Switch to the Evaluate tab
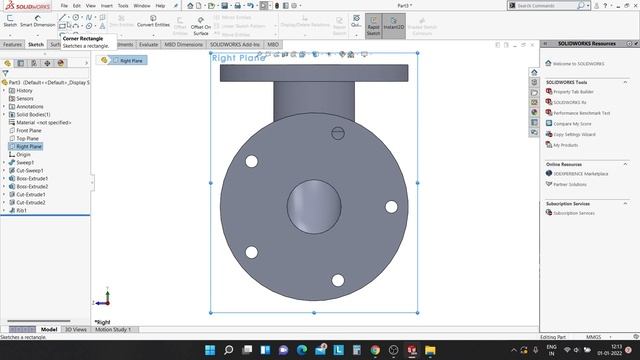 [x=148, y=44]
